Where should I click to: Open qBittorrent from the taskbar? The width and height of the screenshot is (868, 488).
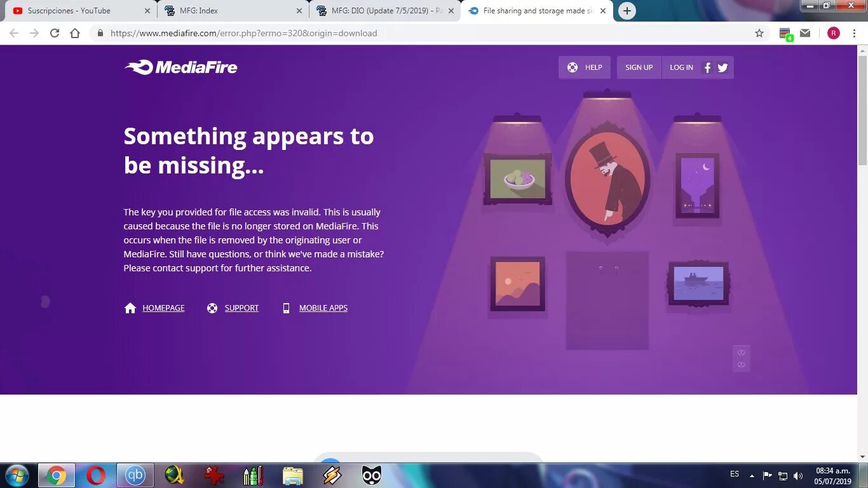(x=135, y=475)
